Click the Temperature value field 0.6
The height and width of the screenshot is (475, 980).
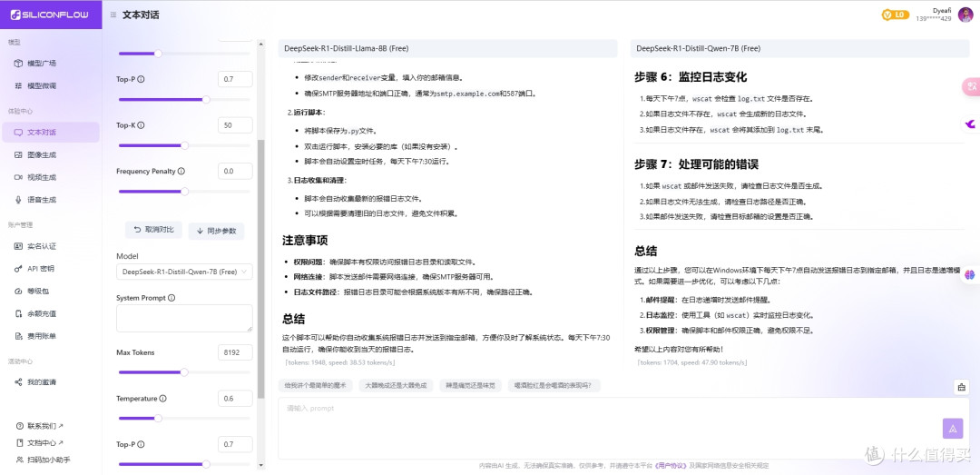point(236,399)
